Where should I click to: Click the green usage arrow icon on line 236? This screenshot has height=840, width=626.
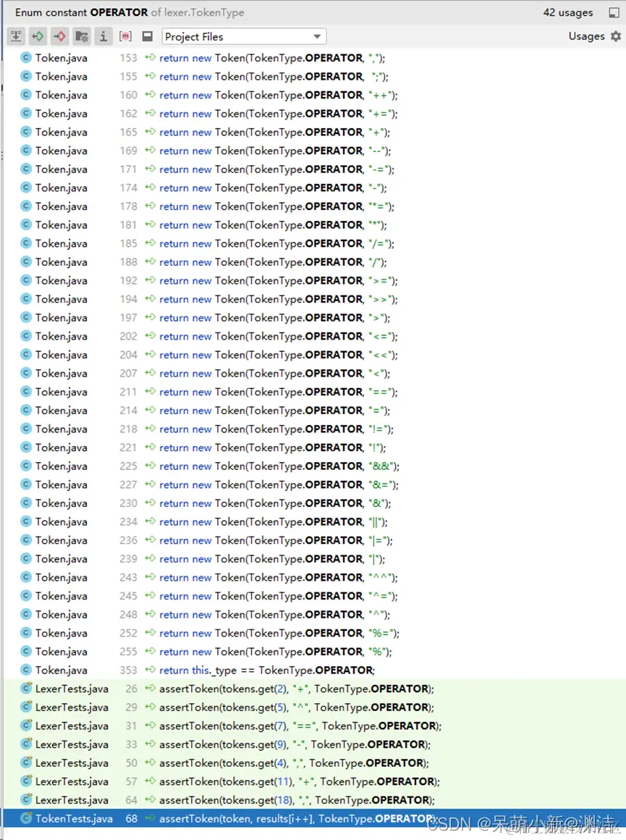pos(151,540)
